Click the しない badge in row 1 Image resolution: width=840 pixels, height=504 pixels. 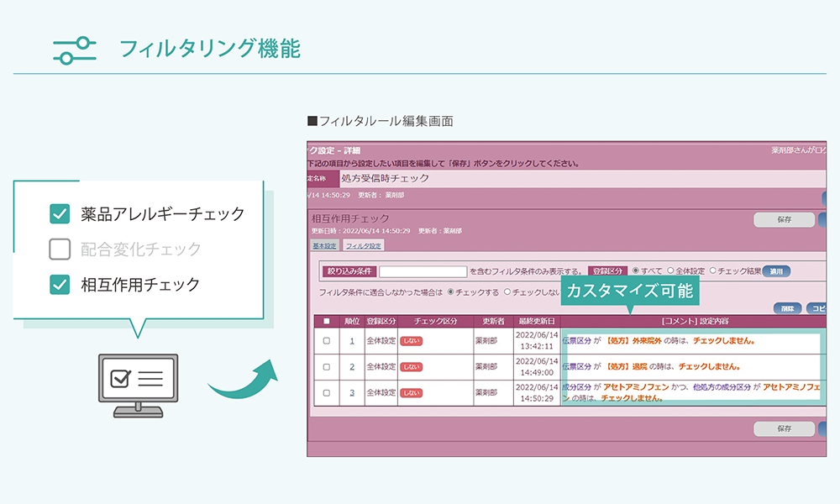pyautogui.click(x=412, y=341)
